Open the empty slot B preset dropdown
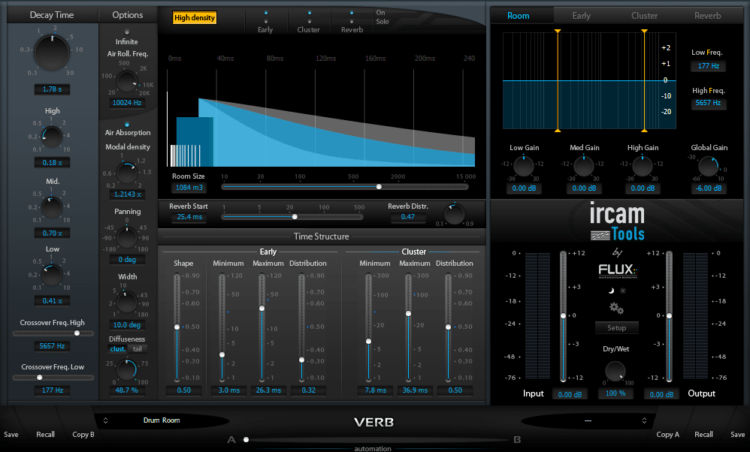The width and height of the screenshot is (750, 452). point(588,420)
